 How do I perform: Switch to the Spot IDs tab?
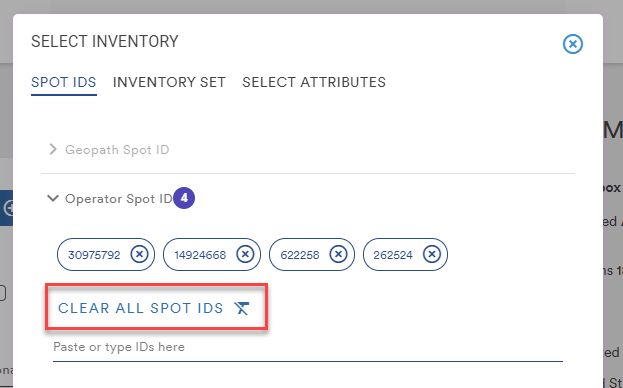[x=64, y=82]
